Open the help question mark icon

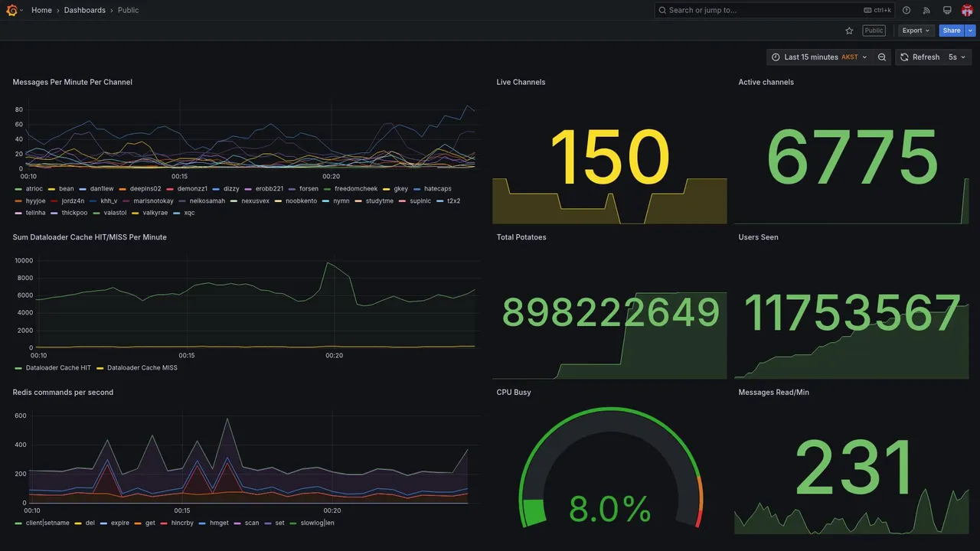(906, 10)
